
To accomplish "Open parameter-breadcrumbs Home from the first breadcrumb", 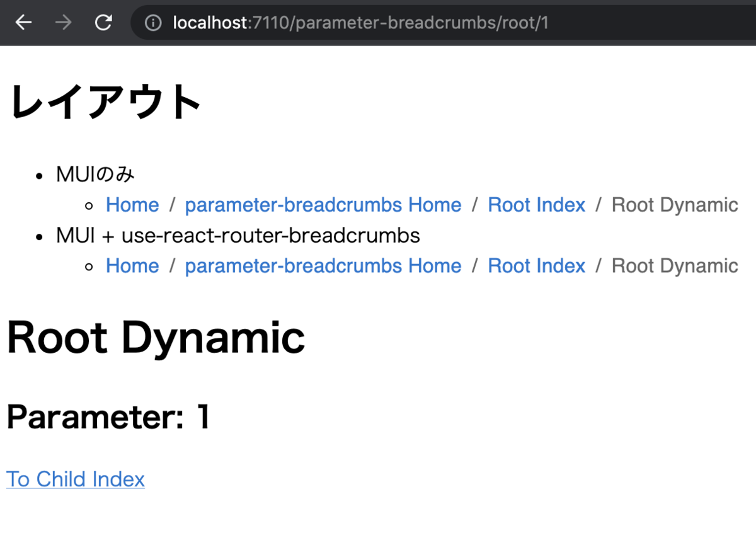I will point(323,204).
